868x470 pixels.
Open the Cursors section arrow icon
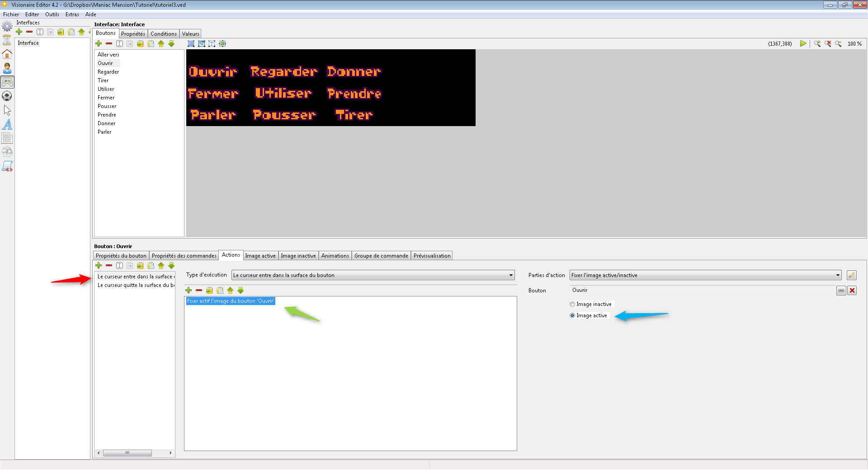7,110
